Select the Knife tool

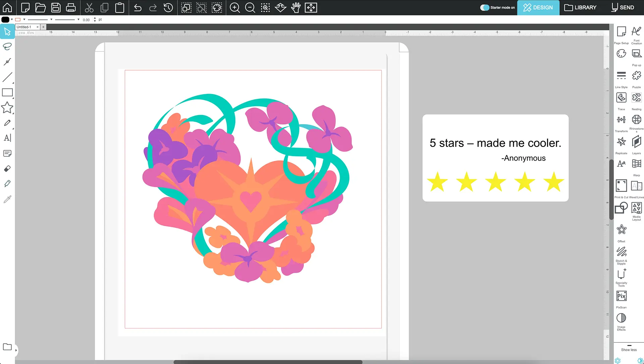click(x=7, y=184)
